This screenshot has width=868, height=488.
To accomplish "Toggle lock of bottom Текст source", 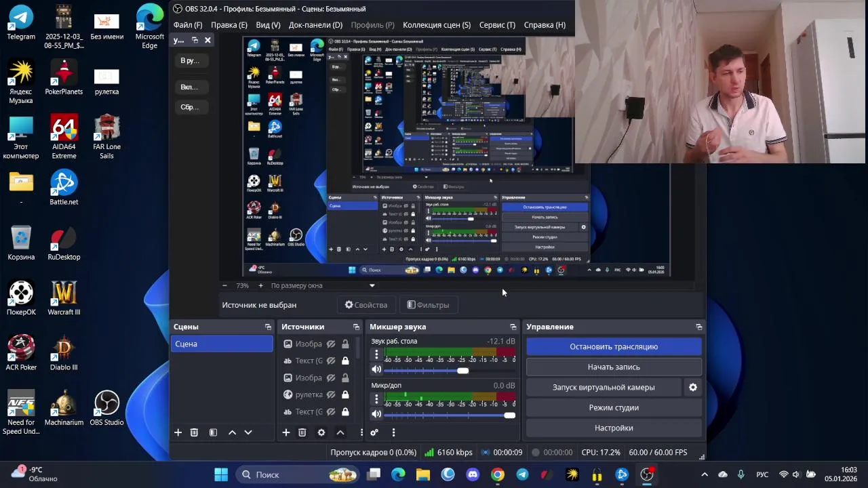I will [345, 411].
